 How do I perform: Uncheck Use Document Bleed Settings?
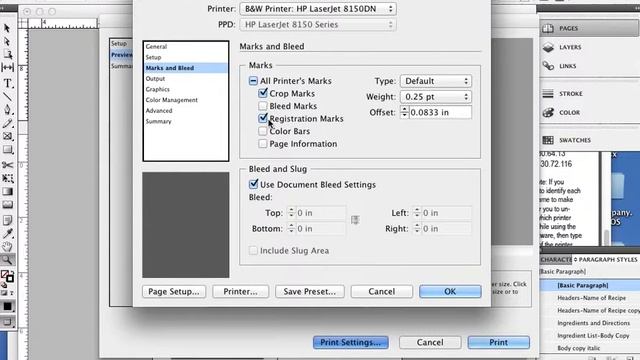pyautogui.click(x=253, y=184)
